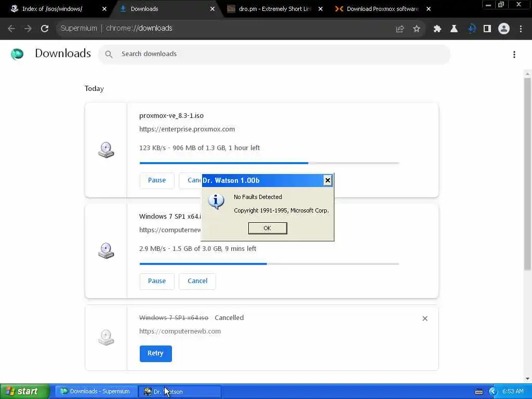Screen dimensions: 532x399
Task: Remove the cancelled download from list
Action: pos(425,318)
